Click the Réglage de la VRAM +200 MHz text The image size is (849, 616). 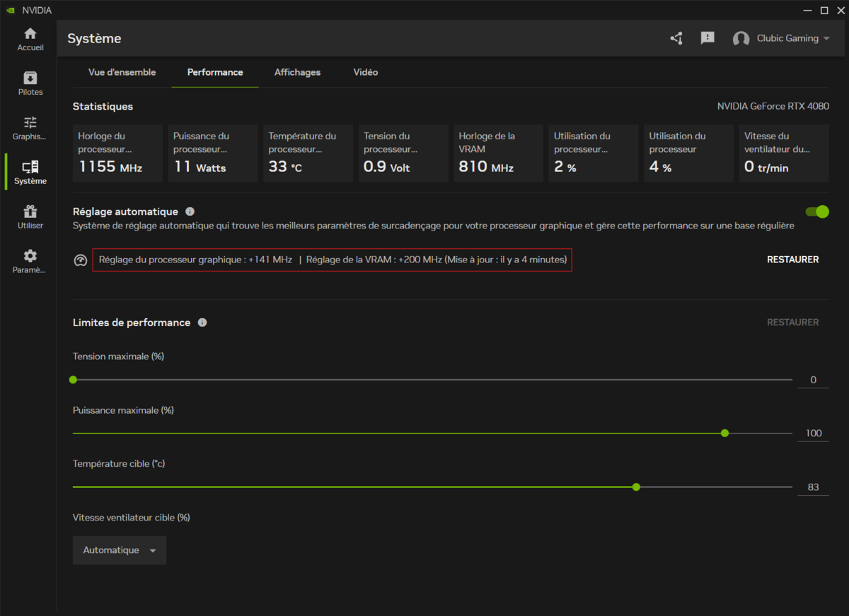pos(374,260)
